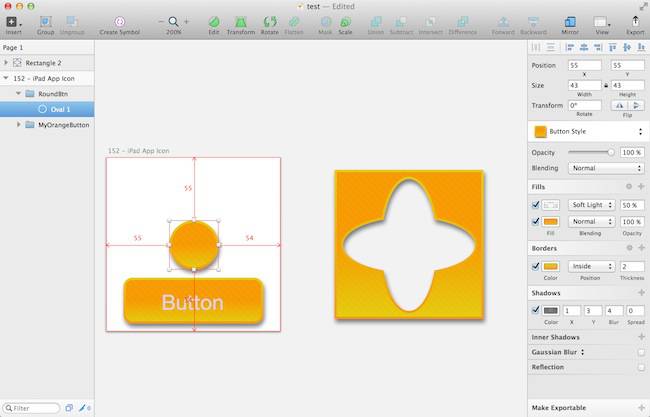The image size is (650, 417).
Task: Toggle the Shadows checkbox off
Action: 536,310
